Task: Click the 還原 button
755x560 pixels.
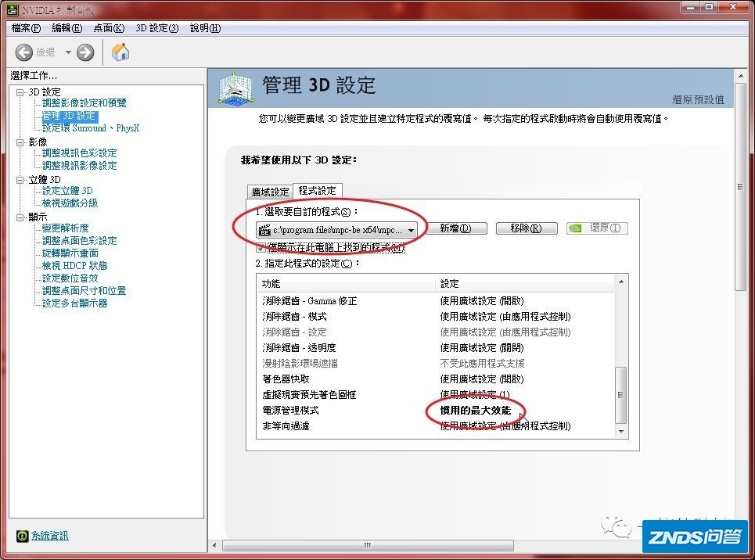Action: 597,228
